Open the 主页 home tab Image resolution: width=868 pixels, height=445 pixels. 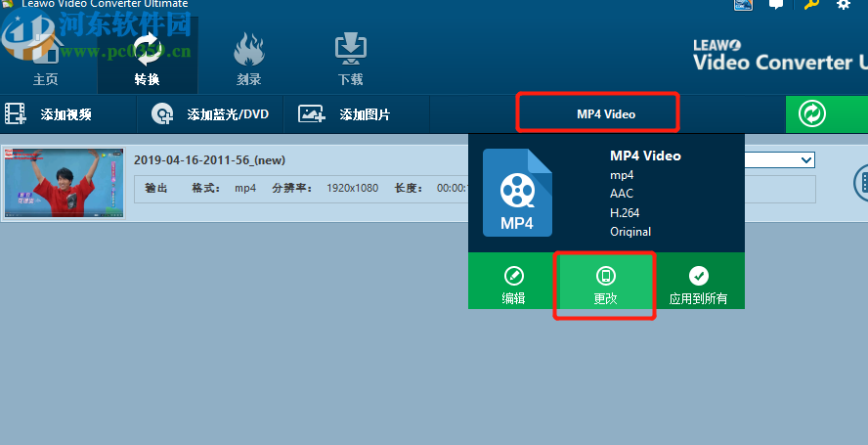(45, 59)
